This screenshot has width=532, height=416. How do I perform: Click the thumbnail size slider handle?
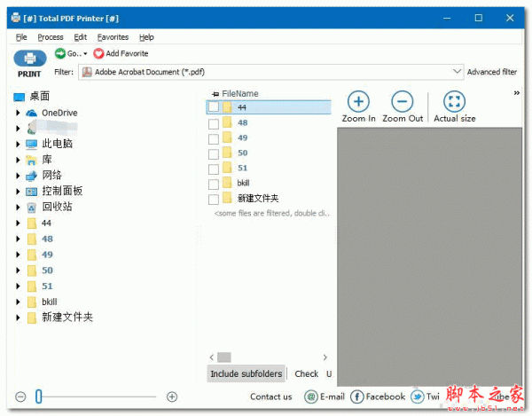(x=38, y=396)
